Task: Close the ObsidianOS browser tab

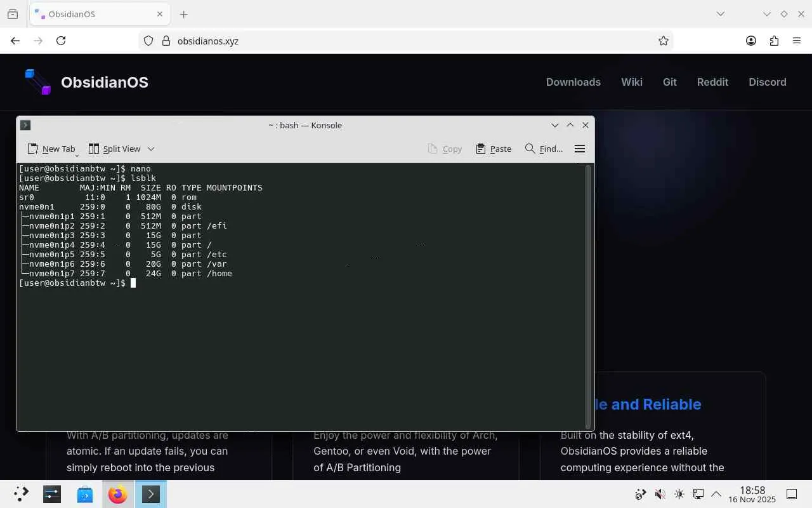Action: click(x=160, y=14)
